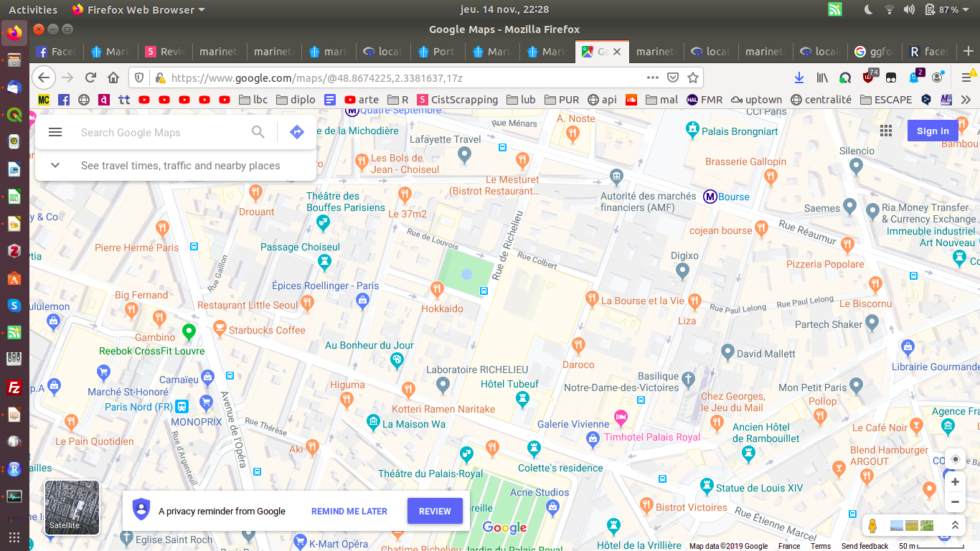Go to the Firefox home page
Viewport: 980px width, 551px height.
point(113,77)
